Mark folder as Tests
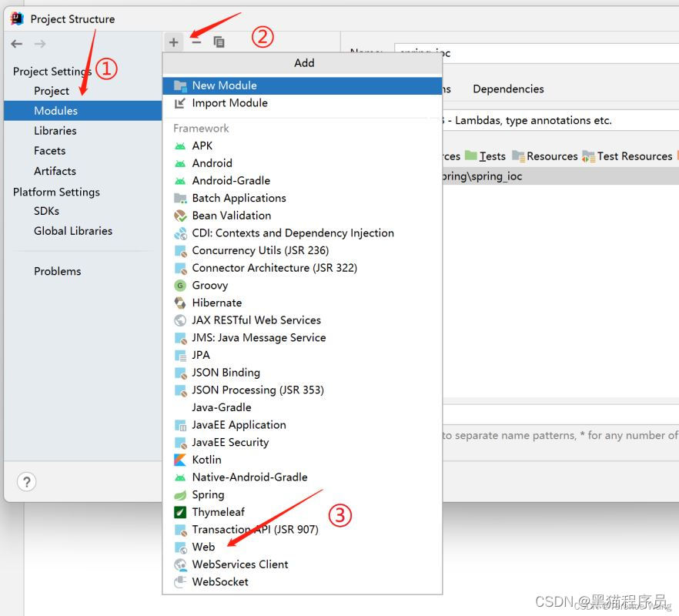The width and height of the screenshot is (679, 616). pyautogui.click(x=486, y=156)
